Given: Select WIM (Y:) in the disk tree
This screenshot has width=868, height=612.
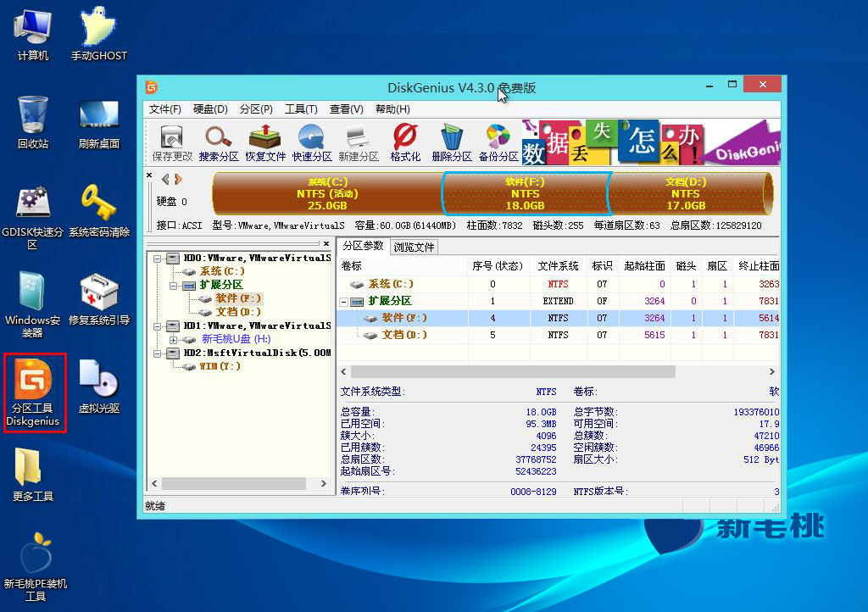Looking at the screenshot, I should coord(220,366).
